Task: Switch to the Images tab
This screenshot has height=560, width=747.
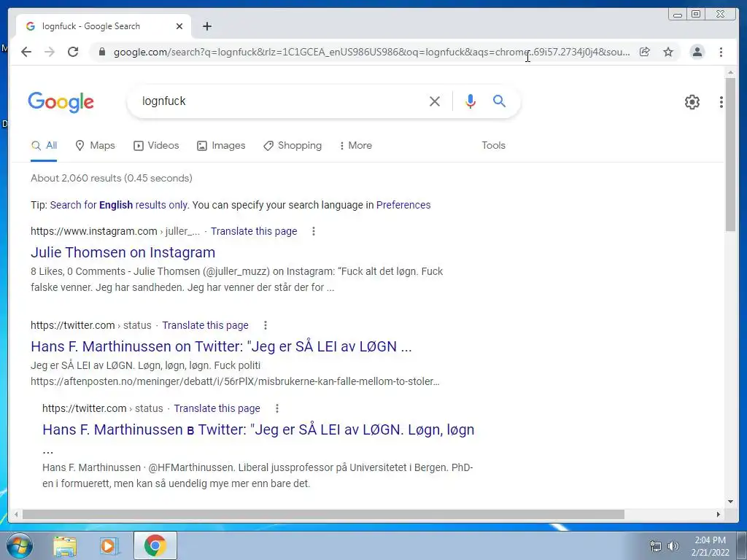Action: (x=221, y=146)
